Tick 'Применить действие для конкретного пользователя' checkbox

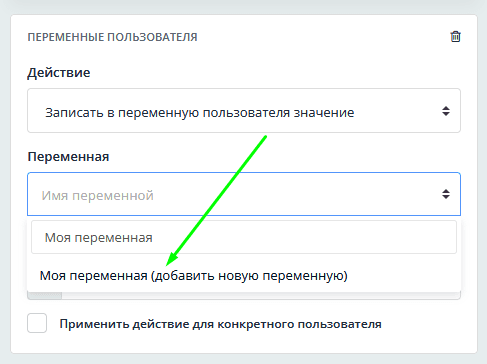click(x=37, y=323)
